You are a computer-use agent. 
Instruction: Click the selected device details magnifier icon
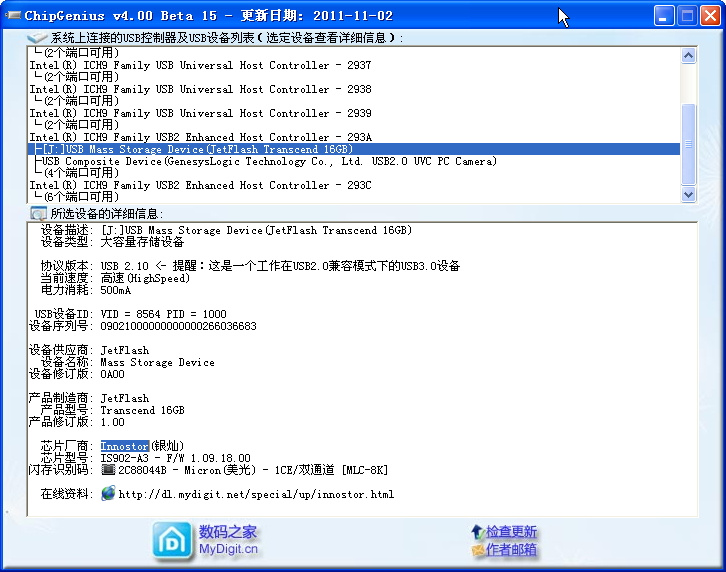[38, 214]
